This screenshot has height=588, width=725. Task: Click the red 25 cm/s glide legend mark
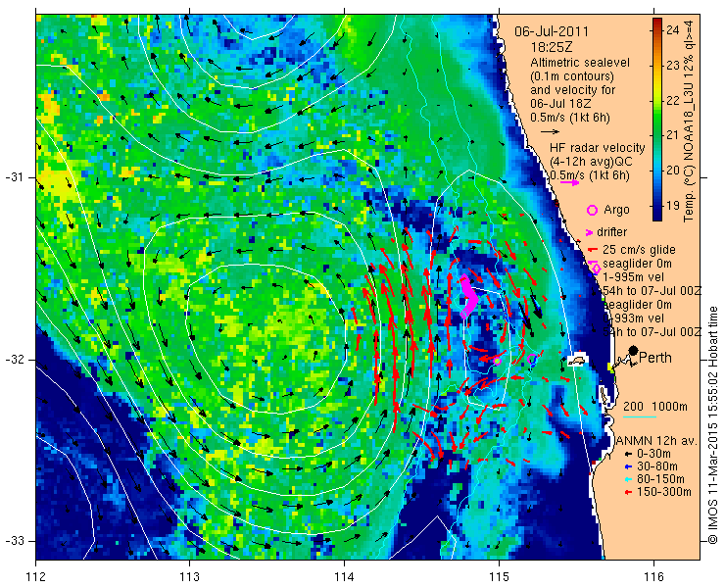(x=592, y=250)
